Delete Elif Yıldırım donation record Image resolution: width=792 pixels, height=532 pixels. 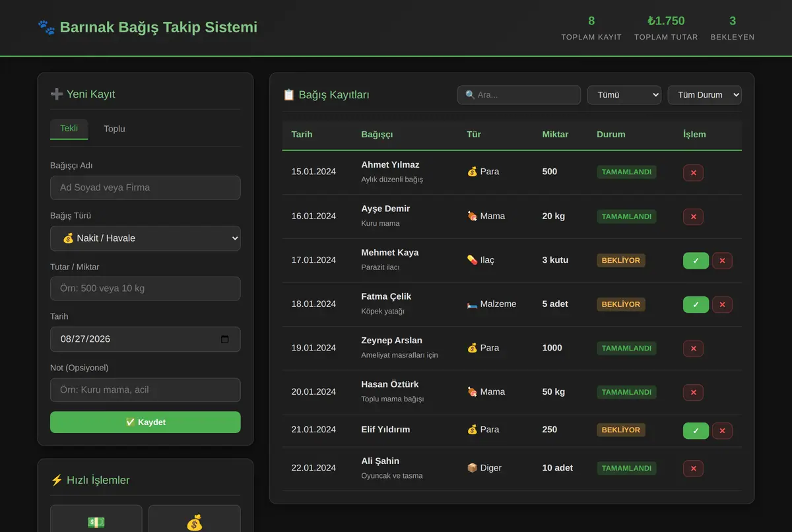click(722, 430)
